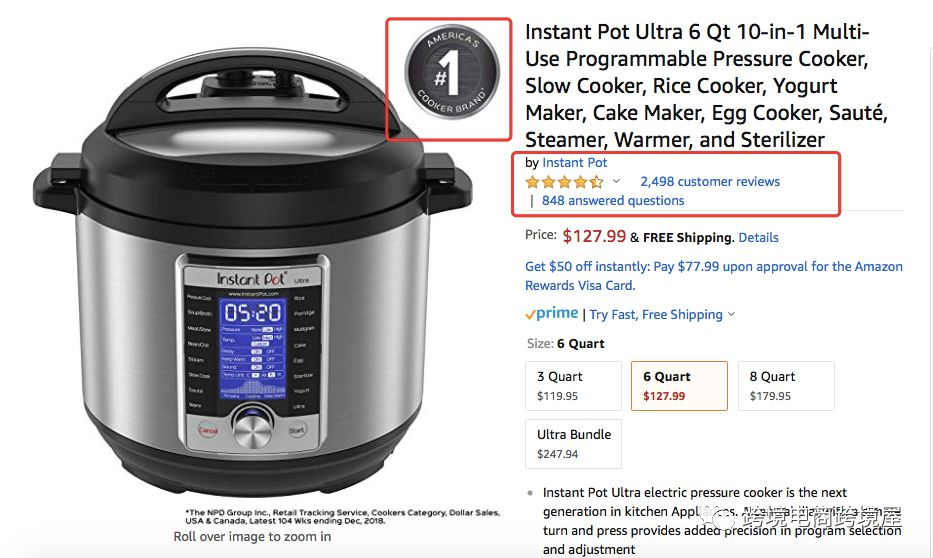933x558 pixels.
Task: Expand the star rating breakdown chevron
Action: [616, 181]
